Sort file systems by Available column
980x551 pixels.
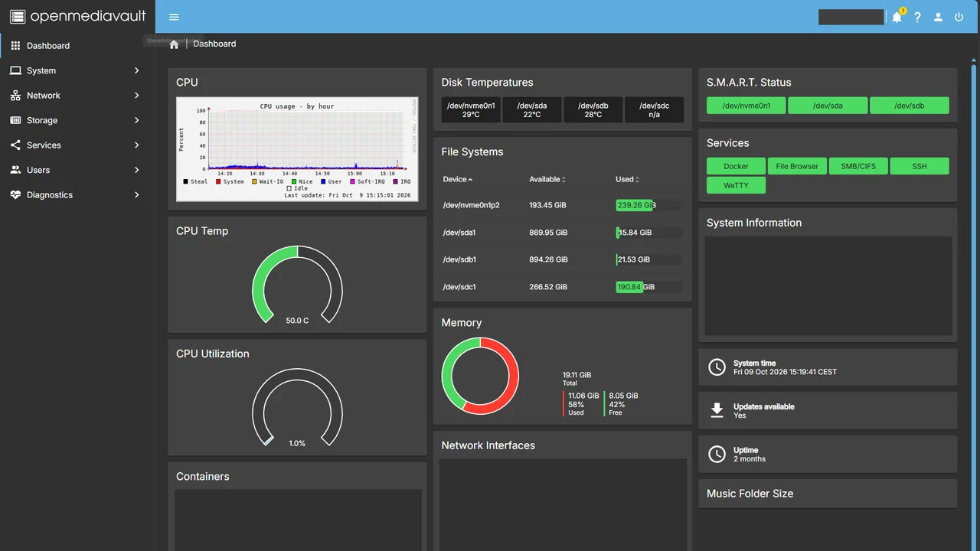tap(547, 179)
